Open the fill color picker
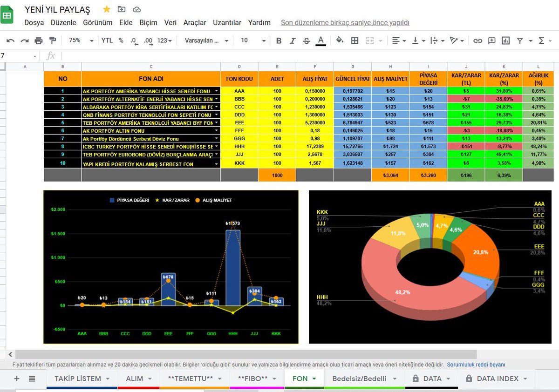 (x=340, y=41)
